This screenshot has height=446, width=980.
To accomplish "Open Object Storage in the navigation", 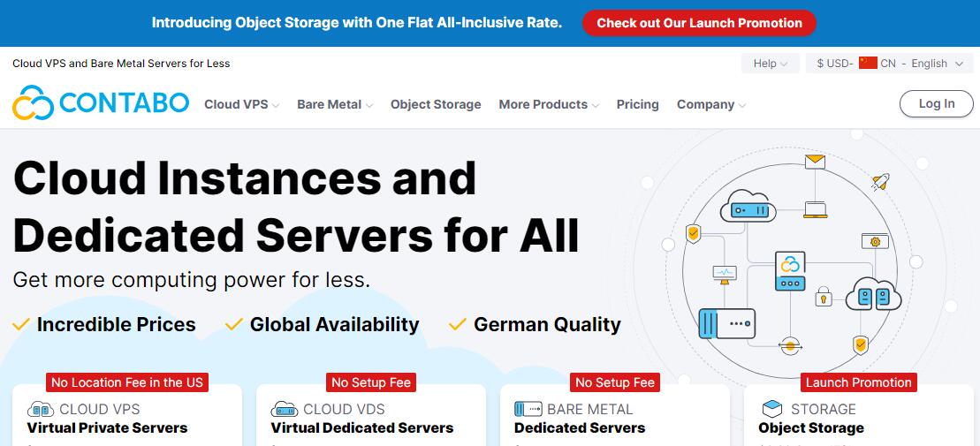I will 436,104.
